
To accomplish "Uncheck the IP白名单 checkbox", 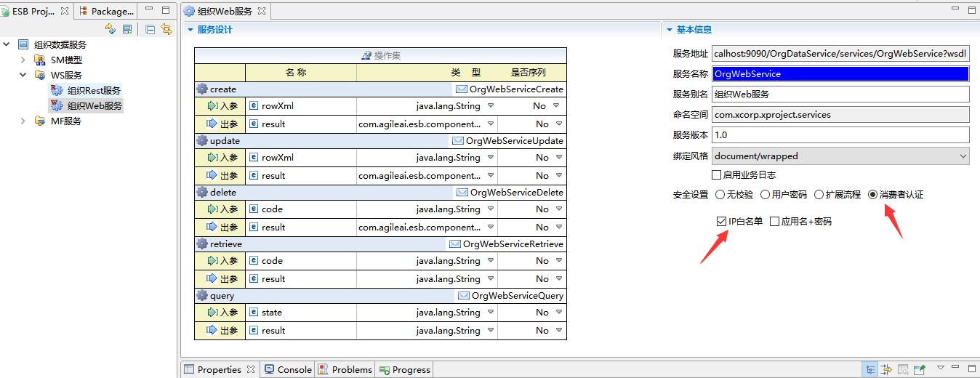I will tap(721, 222).
